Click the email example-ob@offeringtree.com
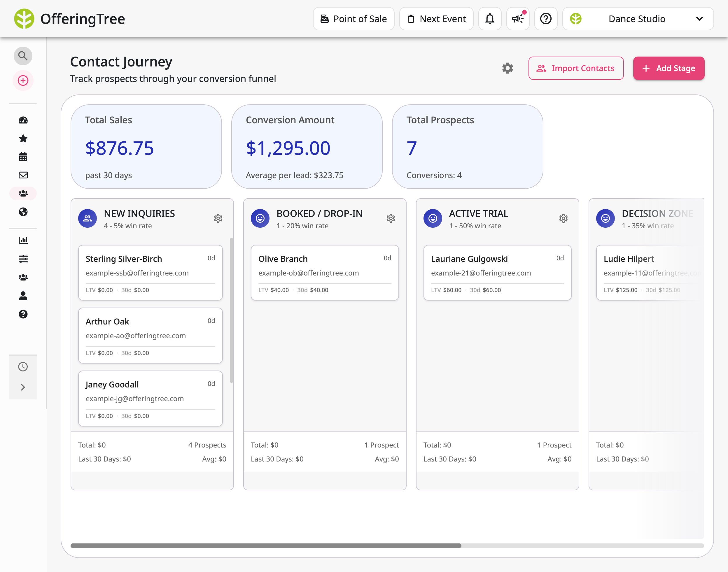 pos(309,273)
